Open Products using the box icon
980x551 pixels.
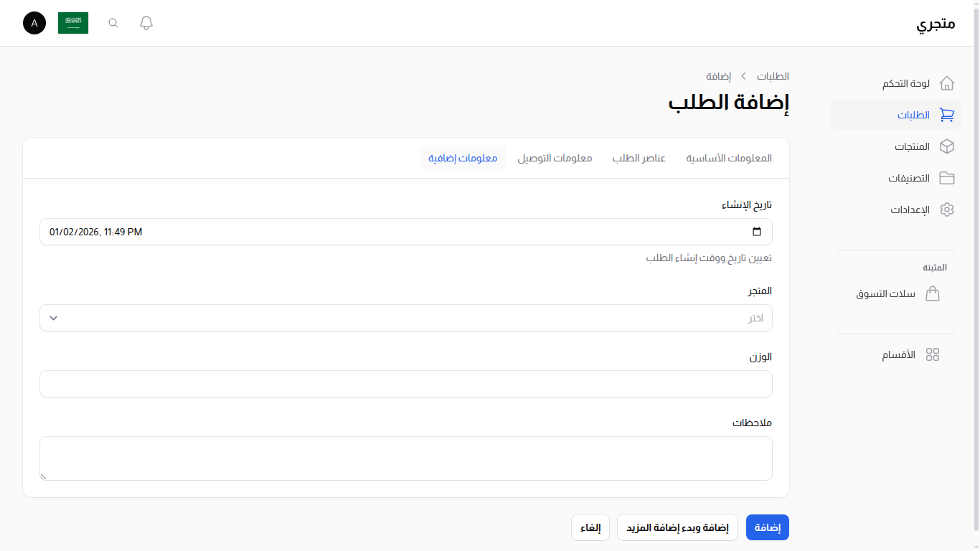pos(947,146)
